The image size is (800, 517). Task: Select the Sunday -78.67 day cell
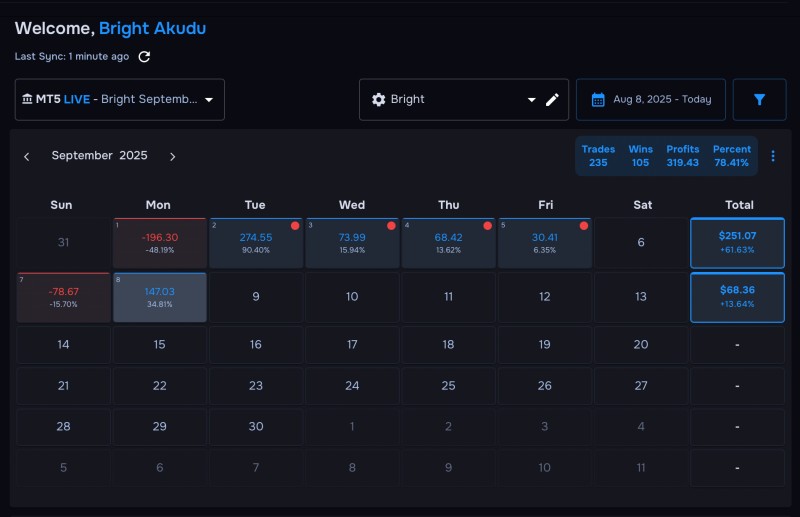pyautogui.click(x=63, y=297)
